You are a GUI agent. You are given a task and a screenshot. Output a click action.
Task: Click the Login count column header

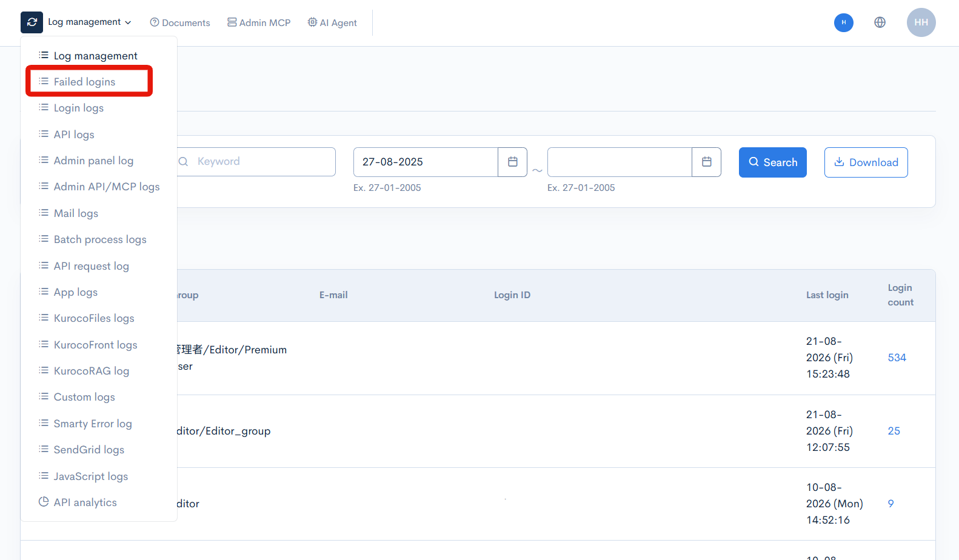901,295
